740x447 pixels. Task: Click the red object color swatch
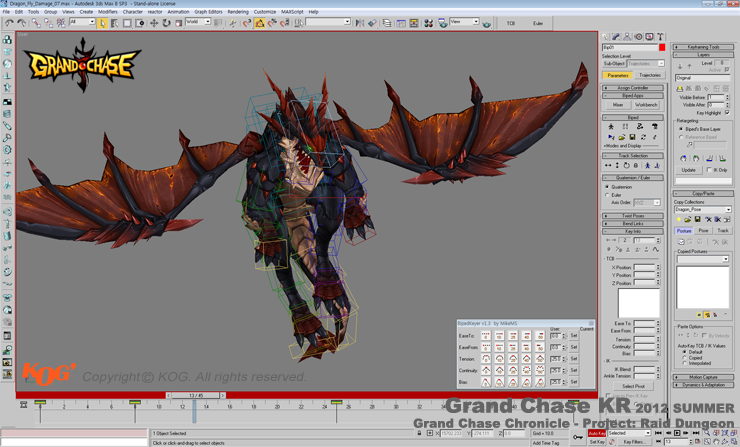pyautogui.click(x=662, y=47)
